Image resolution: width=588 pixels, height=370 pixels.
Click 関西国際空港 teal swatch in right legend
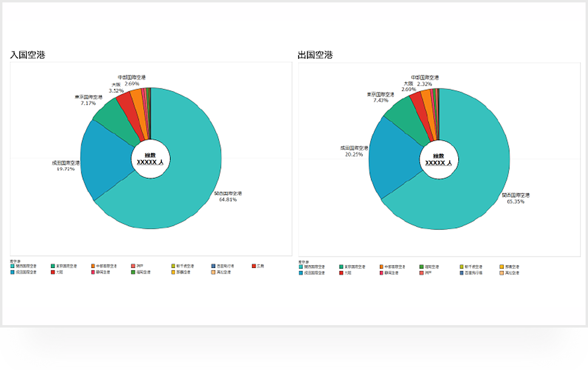click(301, 267)
